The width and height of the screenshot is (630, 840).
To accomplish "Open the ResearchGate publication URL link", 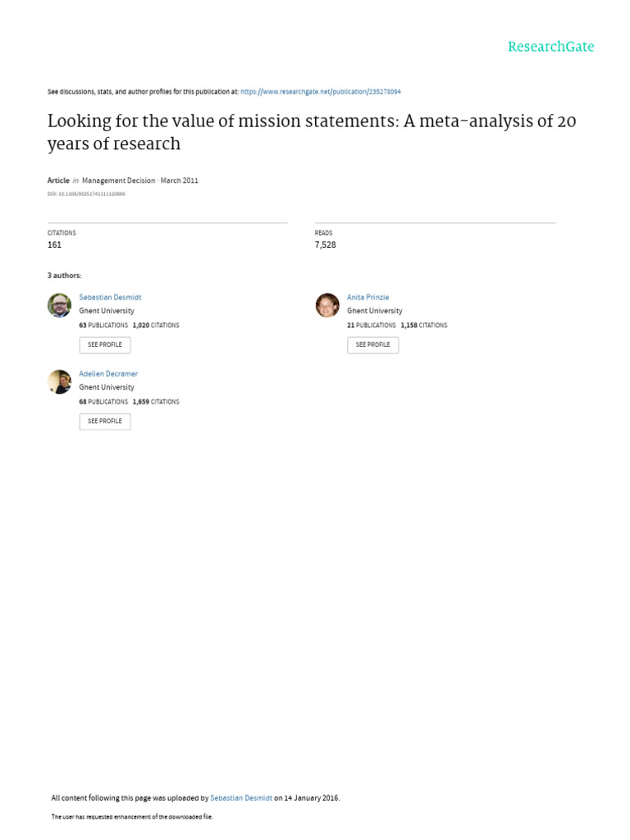I will 320,92.
